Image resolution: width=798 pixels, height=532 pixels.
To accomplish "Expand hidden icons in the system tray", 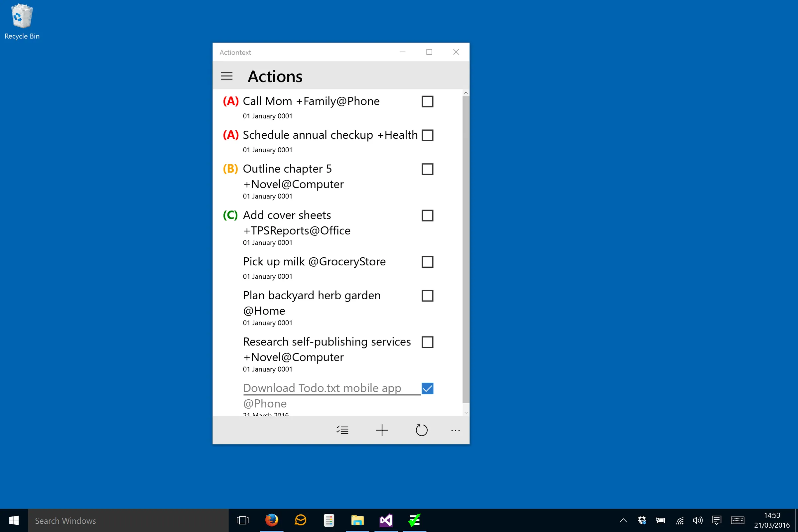I will click(x=623, y=520).
